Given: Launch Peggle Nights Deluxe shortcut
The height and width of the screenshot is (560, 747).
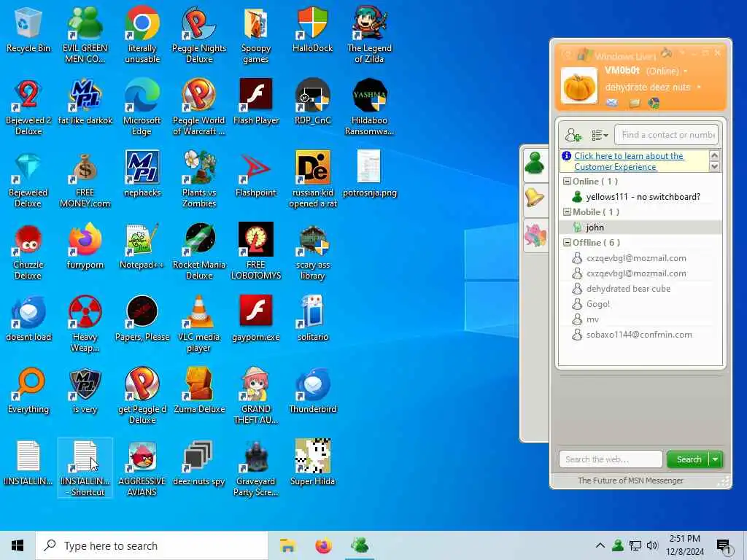Looking at the screenshot, I should [x=199, y=35].
